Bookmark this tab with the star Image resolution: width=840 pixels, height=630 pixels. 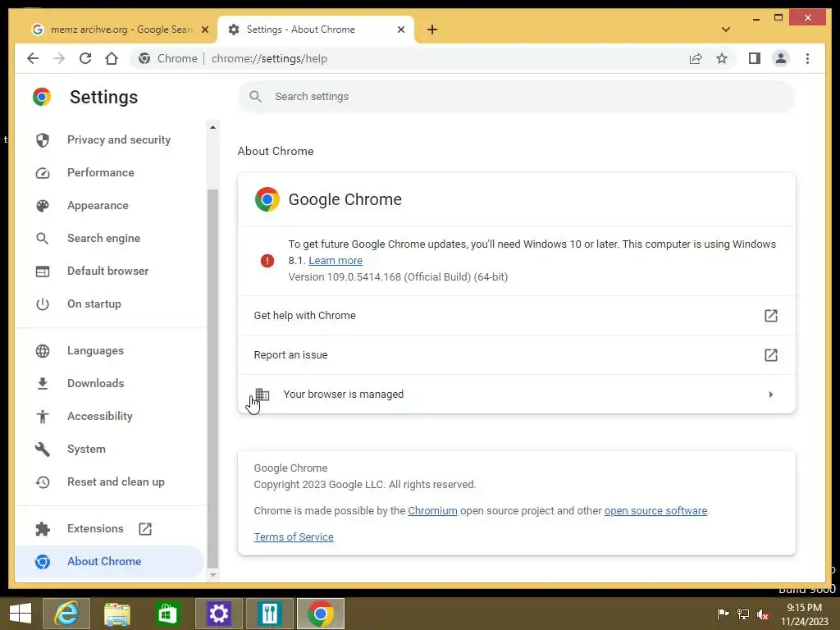722,58
